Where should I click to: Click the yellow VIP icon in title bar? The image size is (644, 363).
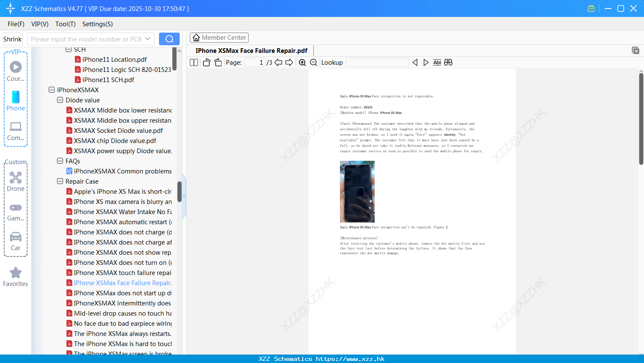click(x=591, y=8)
